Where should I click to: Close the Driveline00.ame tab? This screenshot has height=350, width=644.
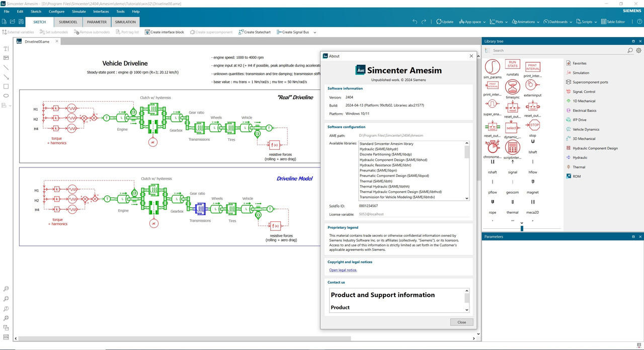(56, 41)
